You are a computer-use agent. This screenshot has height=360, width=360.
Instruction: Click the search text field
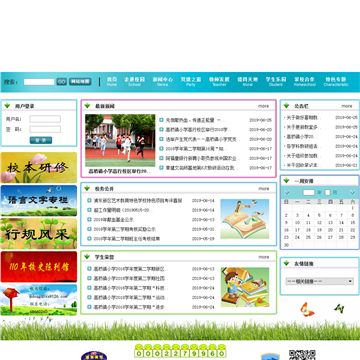pyautogui.click(x=39, y=82)
